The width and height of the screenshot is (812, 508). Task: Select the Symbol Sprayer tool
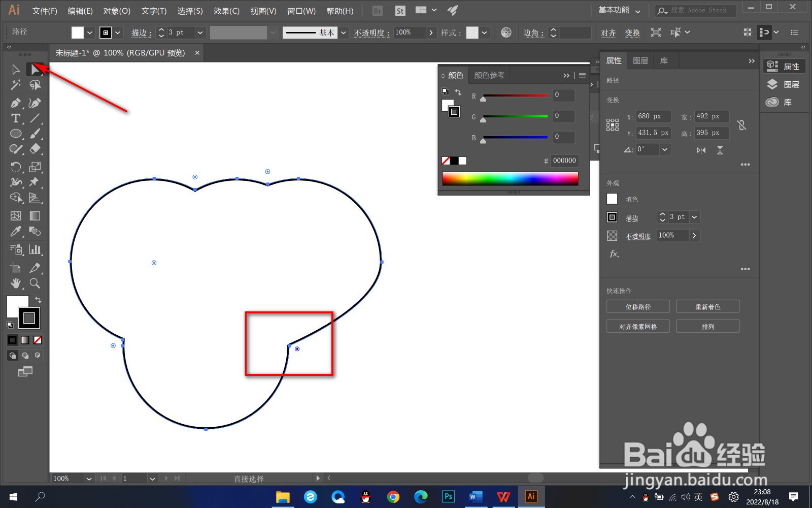(x=16, y=249)
